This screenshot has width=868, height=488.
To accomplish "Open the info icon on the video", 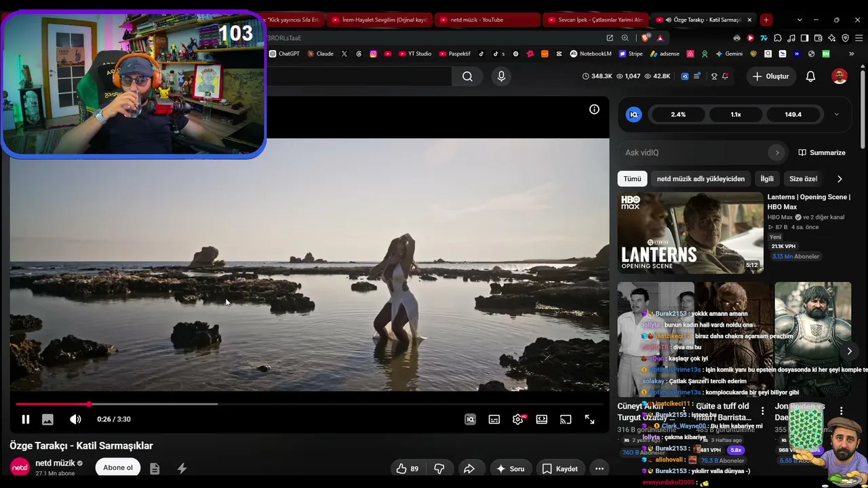I will (594, 109).
